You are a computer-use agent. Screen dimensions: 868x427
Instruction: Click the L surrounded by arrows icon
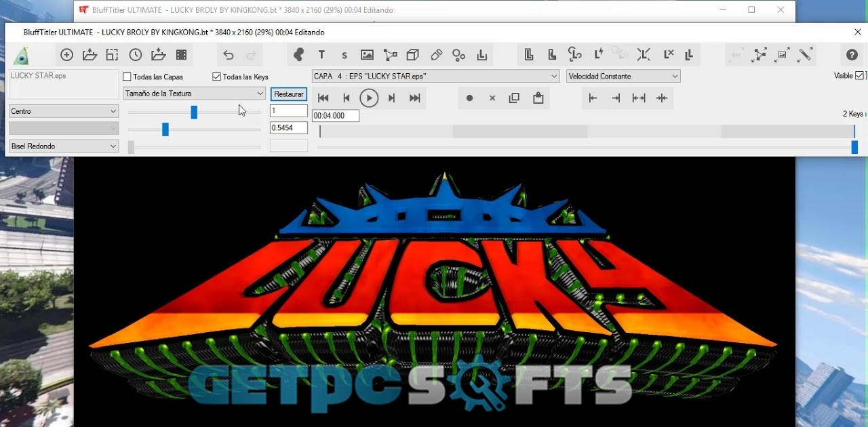[644, 55]
